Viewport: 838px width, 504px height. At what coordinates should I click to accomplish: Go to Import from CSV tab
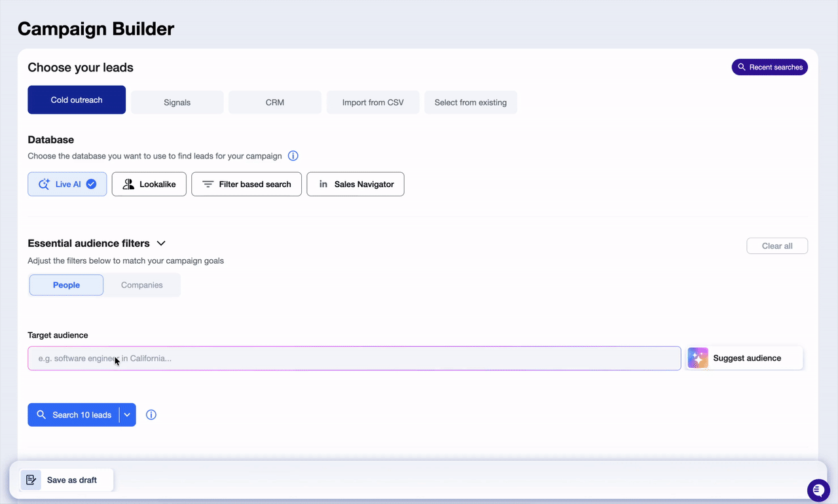373,103
